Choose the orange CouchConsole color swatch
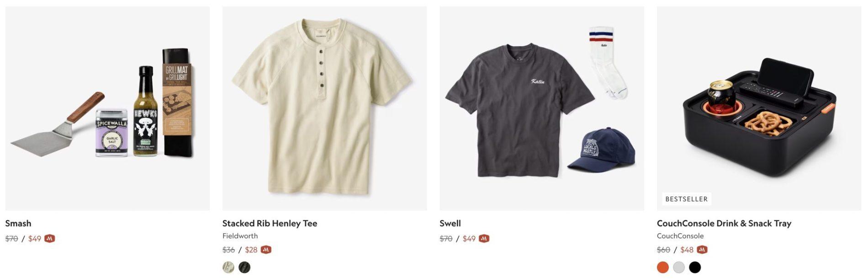Viewport: 868px width, 279px height. pos(663,267)
